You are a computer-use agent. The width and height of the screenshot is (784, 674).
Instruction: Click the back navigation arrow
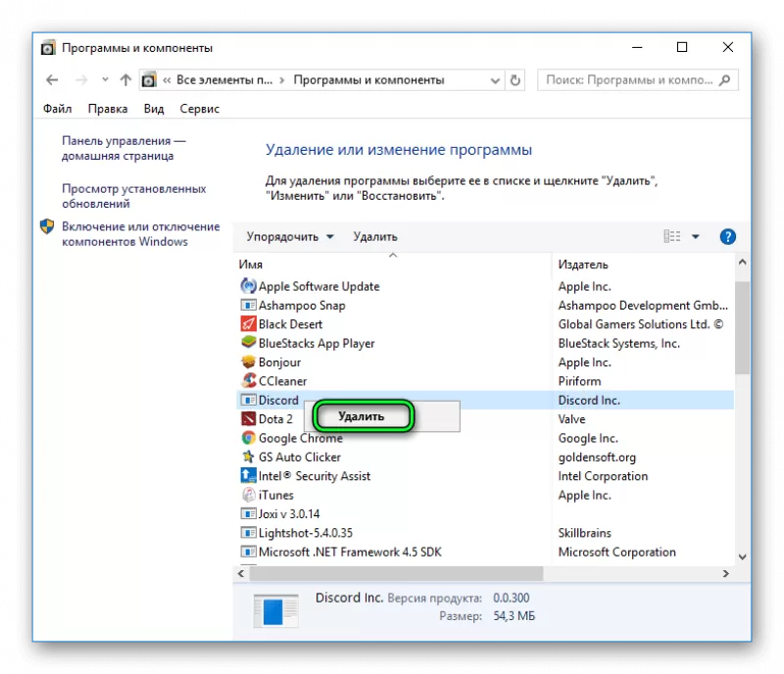click(x=52, y=80)
